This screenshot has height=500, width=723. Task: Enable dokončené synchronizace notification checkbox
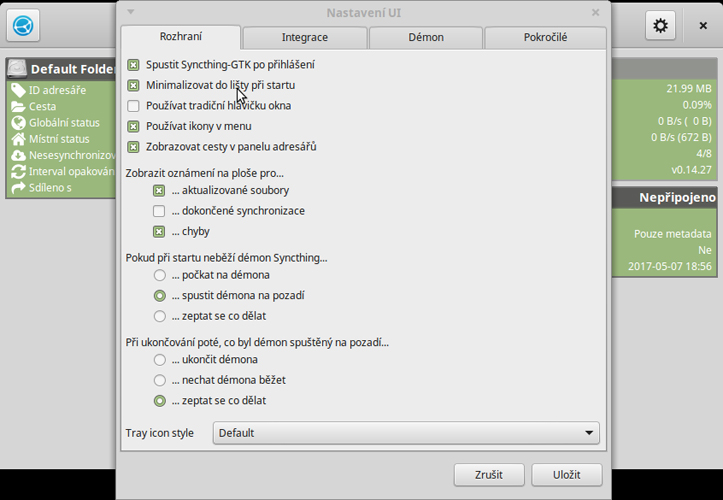click(x=159, y=211)
